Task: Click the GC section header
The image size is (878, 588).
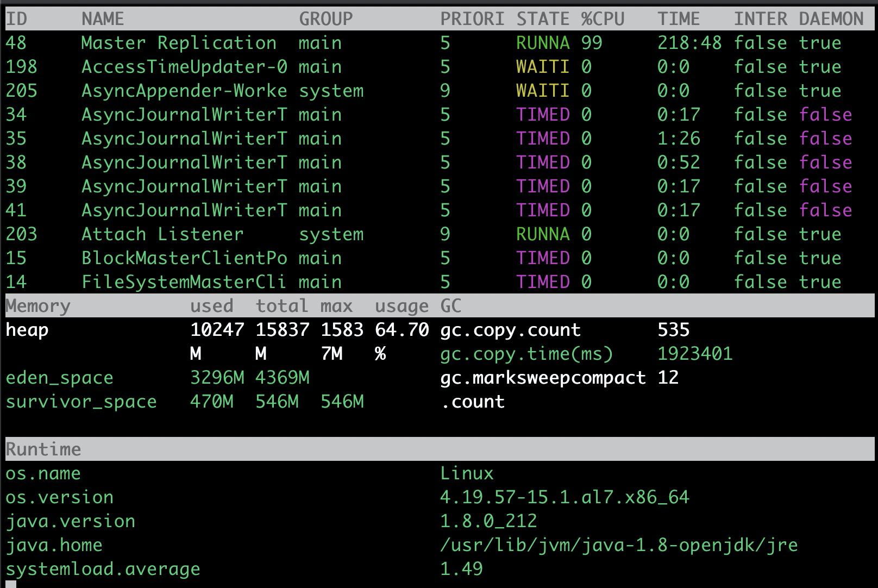Action: pyautogui.click(x=450, y=305)
